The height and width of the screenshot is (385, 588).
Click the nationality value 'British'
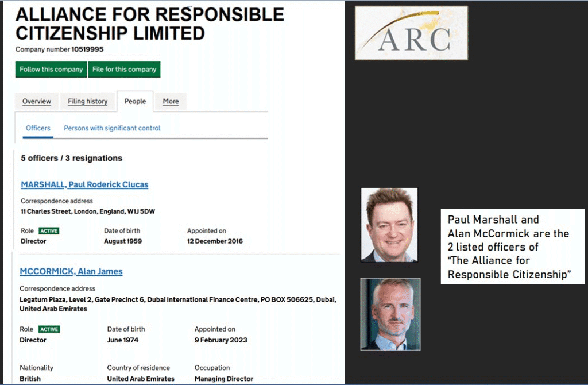click(30, 379)
